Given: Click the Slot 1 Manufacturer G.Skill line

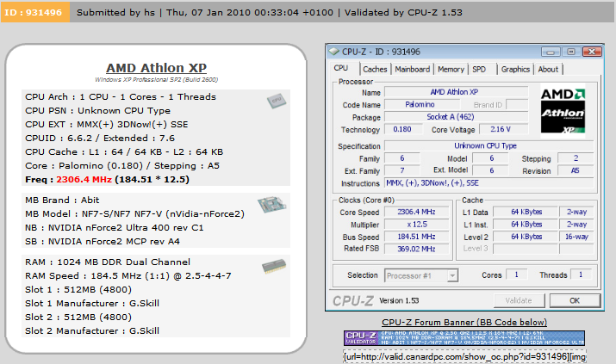Looking at the screenshot, I should tap(92, 303).
